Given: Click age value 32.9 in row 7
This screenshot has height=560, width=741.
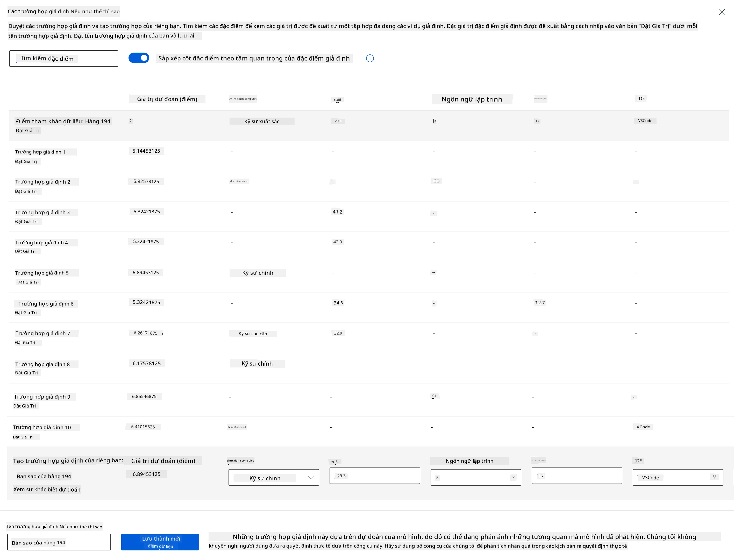Looking at the screenshot, I should point(338,333).
